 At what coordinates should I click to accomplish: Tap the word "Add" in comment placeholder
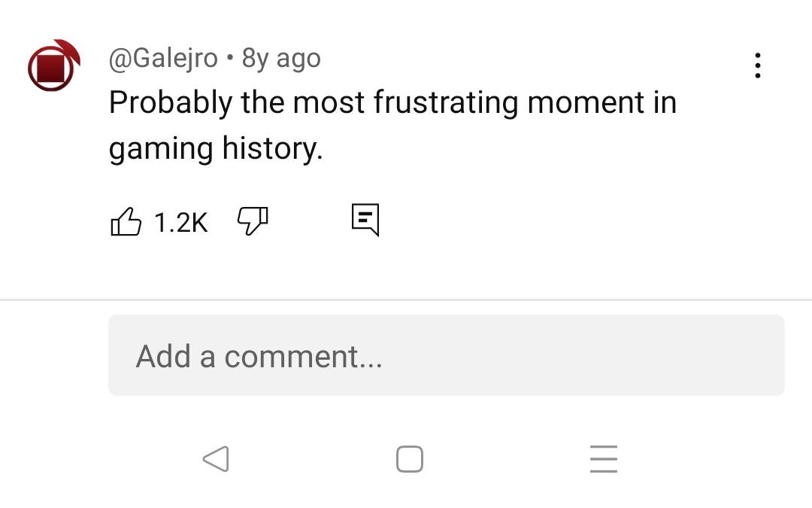coord(163,356)
